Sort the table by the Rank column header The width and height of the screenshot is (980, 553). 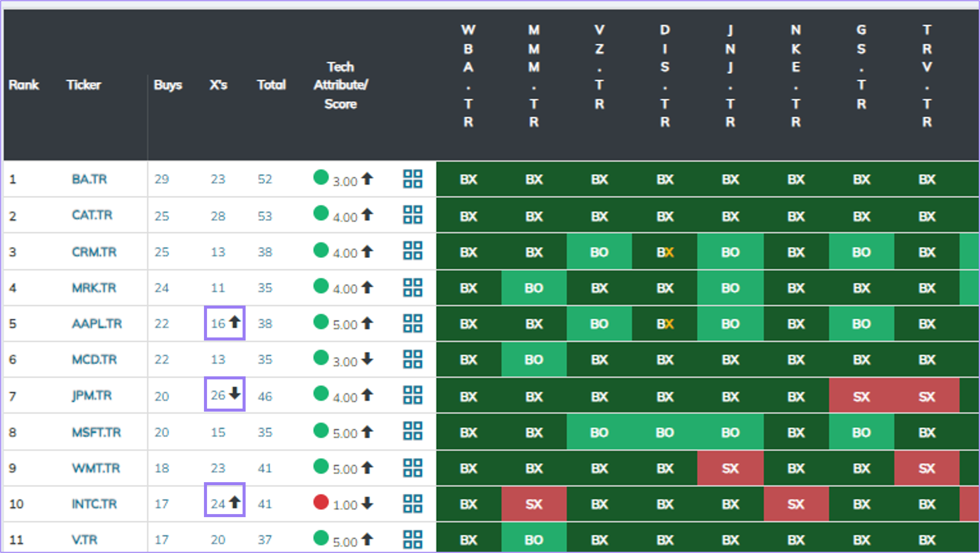coord(24,85)
